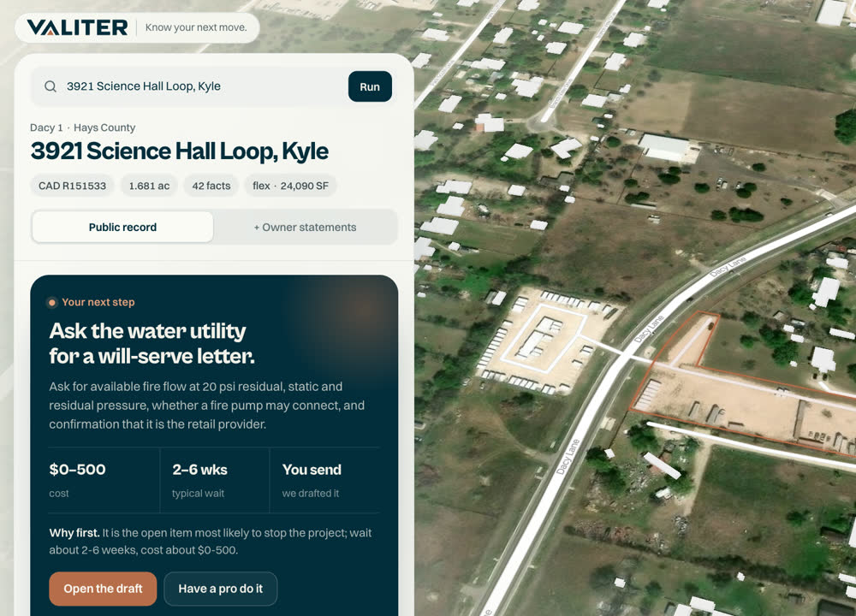Image resolution: width=856 pixels, height=616 pixels.
Task: Click the Know your next move tagline
Action: pyautogui.click(x=196, y=27)
